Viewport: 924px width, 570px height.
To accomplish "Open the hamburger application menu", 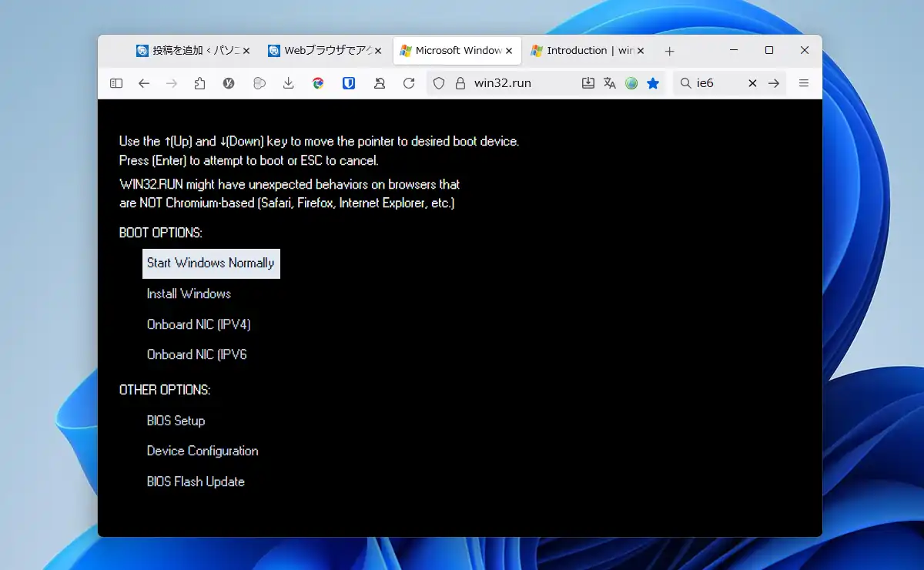I will click(804, 83).
